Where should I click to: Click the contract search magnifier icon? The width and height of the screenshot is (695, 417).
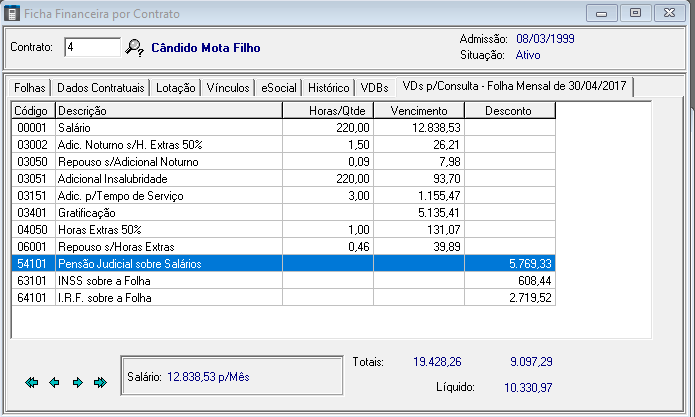(x=135, y=47)
